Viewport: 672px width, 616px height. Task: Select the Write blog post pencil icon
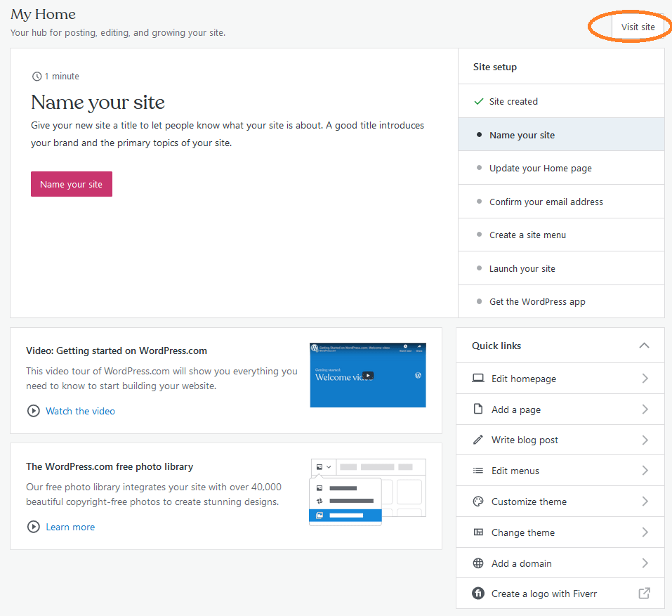[x=479, y=440]
